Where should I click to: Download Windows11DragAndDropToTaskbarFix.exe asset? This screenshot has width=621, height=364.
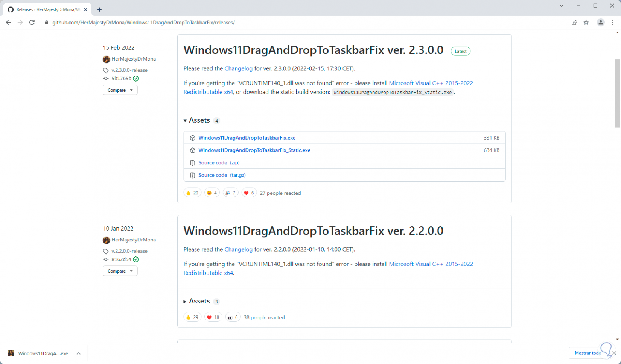pyautogui.click(x=247, y=138)
